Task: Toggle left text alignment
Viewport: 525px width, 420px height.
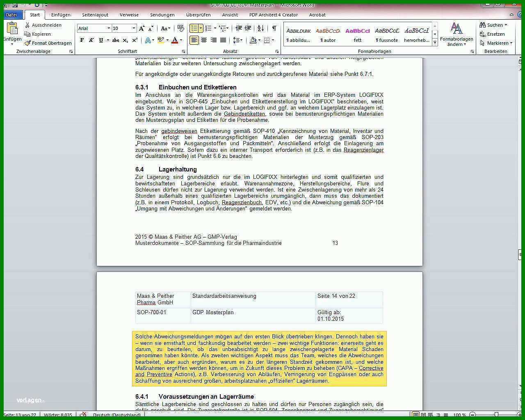Action: coord(194,40)
